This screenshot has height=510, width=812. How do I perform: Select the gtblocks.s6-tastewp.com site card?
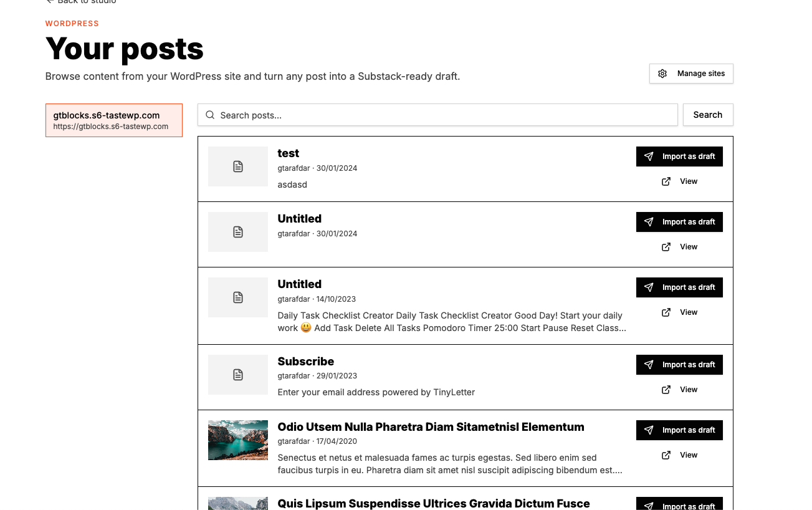[114, 120]
